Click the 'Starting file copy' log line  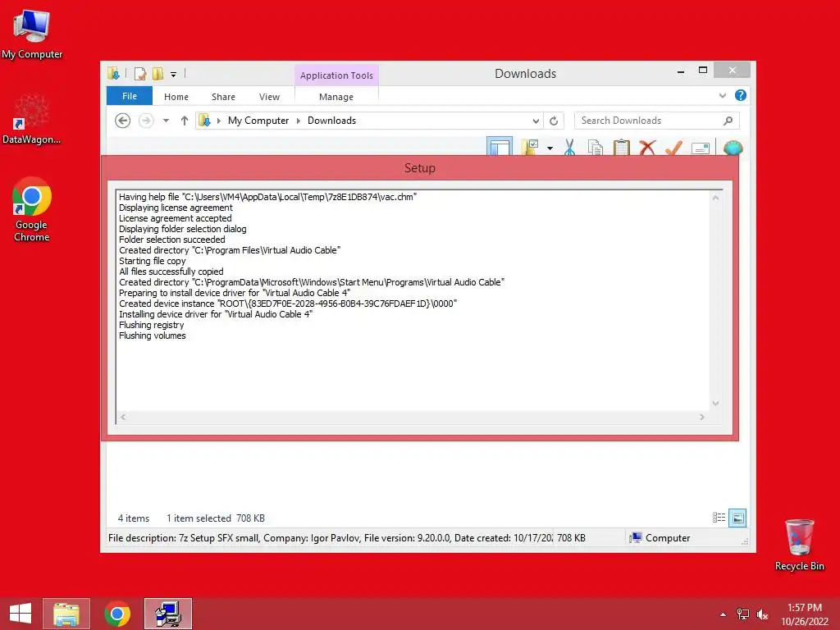click(x=152, y=261)
